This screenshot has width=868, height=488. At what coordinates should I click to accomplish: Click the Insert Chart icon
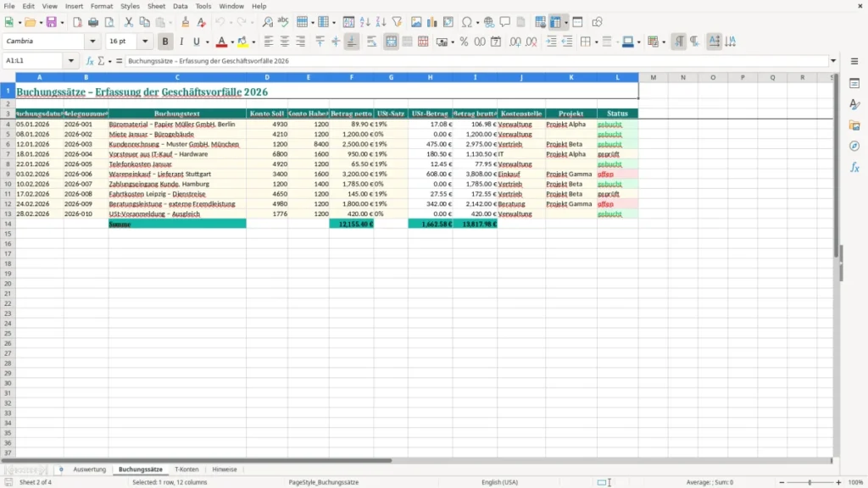pos(432,22)
